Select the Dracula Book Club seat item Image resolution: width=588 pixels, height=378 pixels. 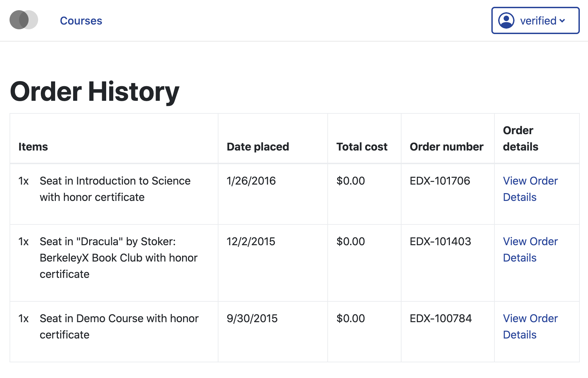click(118, 258)
